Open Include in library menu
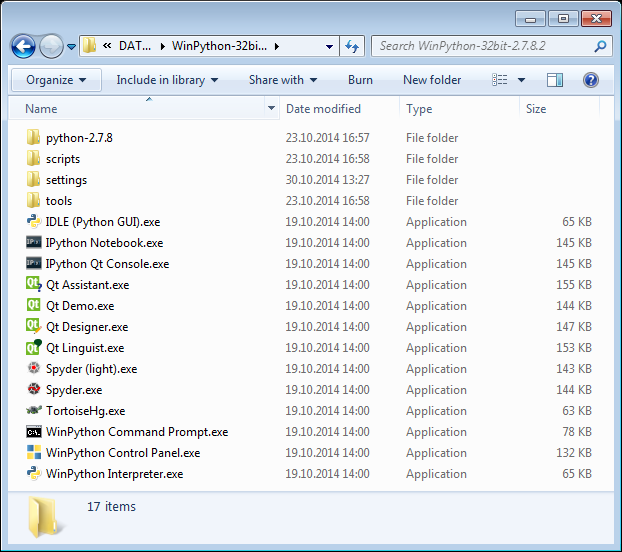The image size is (622, 552). point(167,80)
